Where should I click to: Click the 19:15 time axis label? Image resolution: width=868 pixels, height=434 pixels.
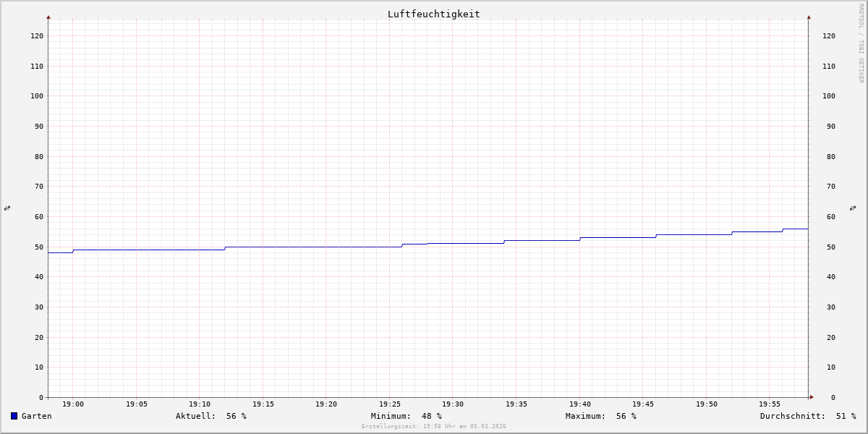(x=263, y=404)
